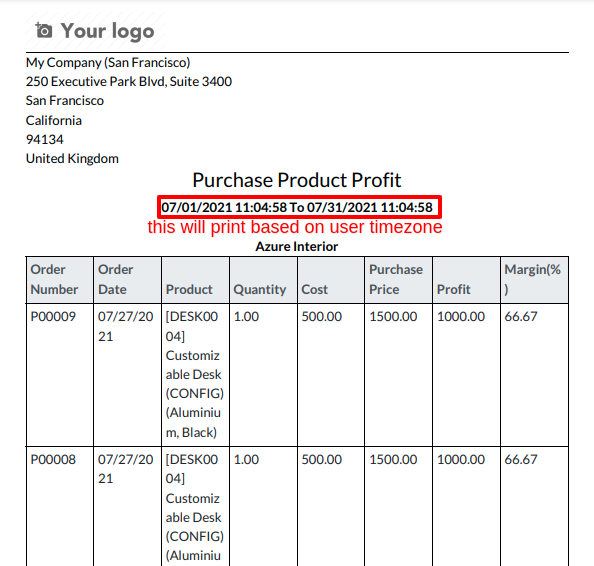
Task: Click the Purchase Price column header
Action: coord(399,280)
